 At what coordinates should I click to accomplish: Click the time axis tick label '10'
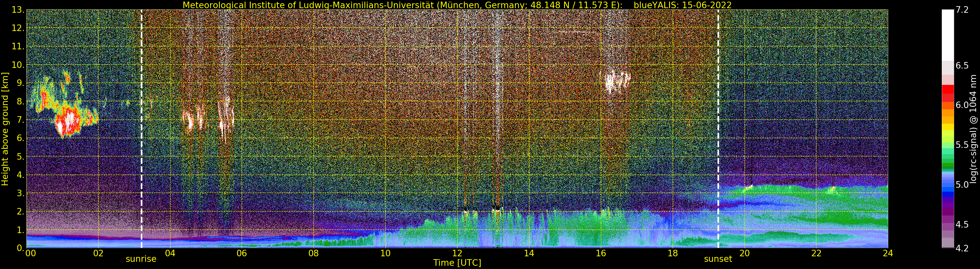(x=385, y=253)
